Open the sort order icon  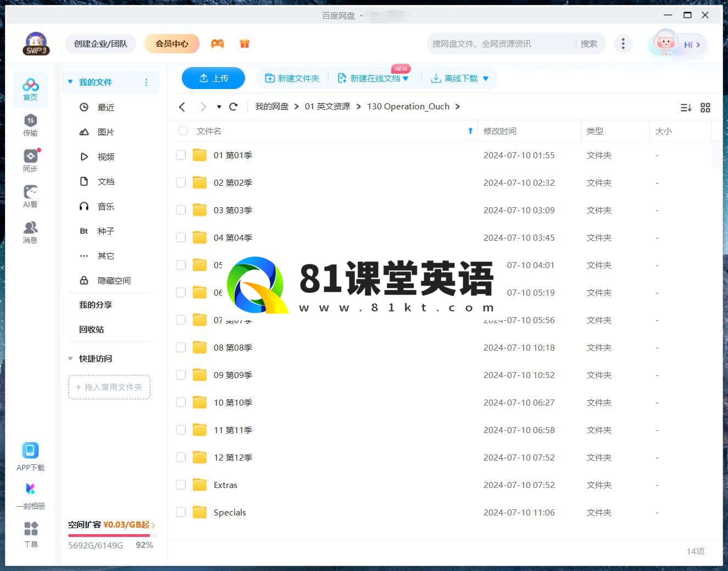pyautogui.click(x=686, y=108)
